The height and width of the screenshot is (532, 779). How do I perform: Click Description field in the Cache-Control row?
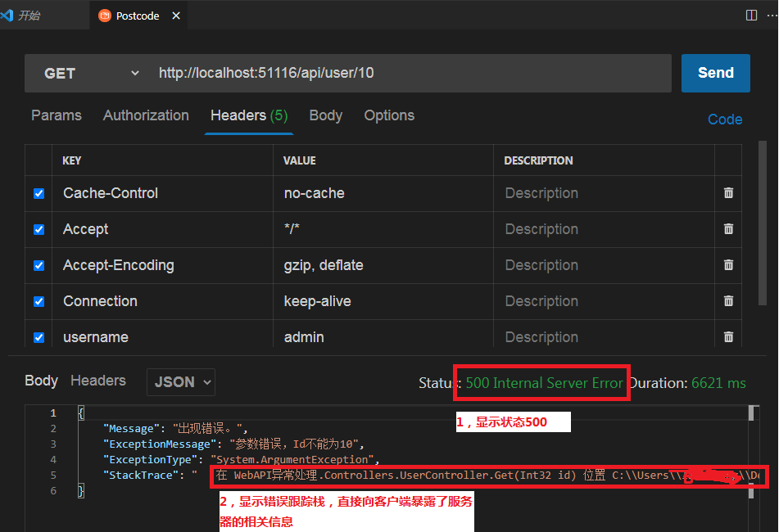(604, 193)
